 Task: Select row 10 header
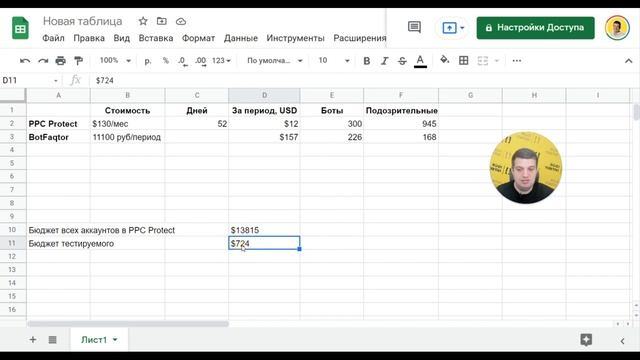coord(12,230)
